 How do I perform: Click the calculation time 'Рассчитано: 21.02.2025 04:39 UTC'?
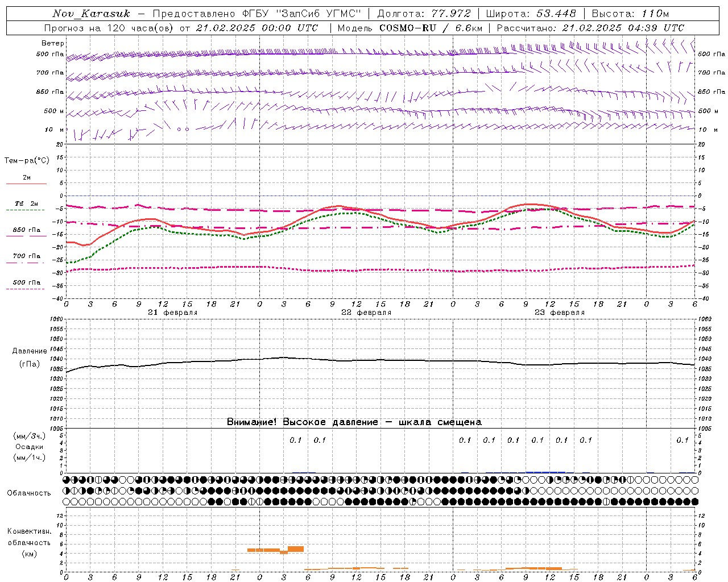pyautogui.click(x=590, y=28)
